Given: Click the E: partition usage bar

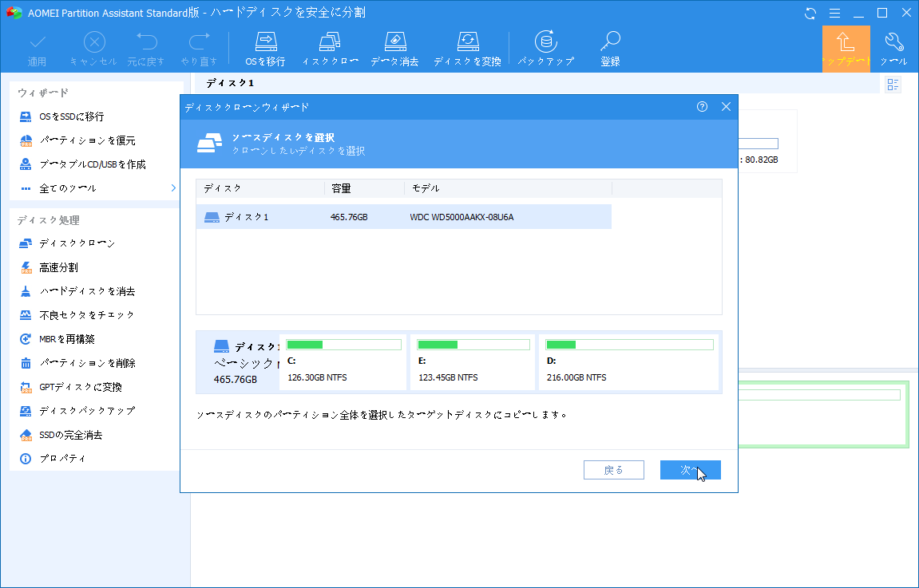Looking at the screenshot, I should pos(473,345).
